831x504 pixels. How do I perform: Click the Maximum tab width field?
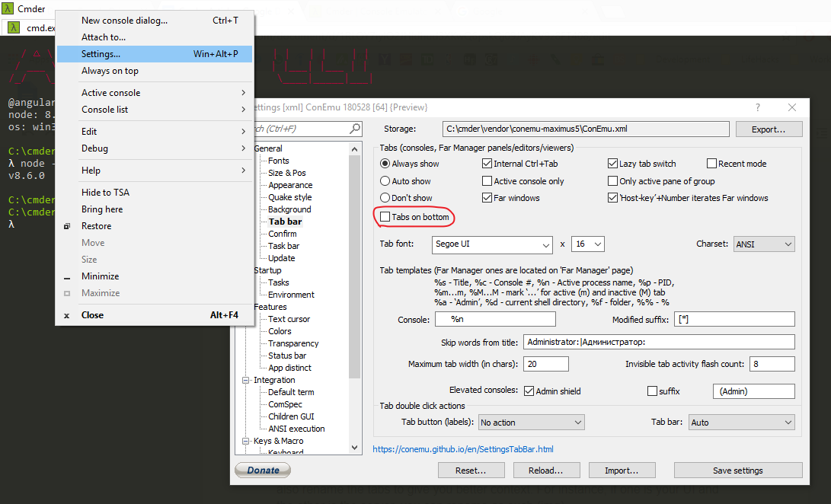[x=546, y=364]
